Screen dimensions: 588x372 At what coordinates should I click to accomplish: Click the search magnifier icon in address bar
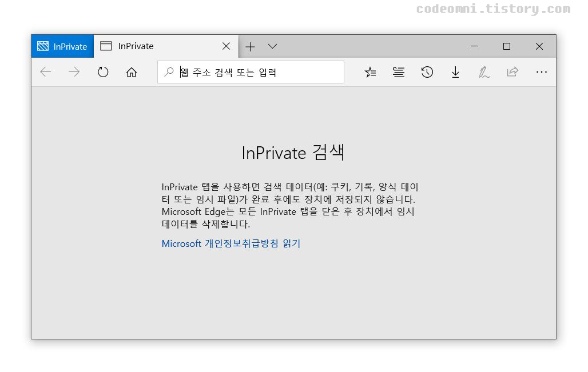point(169,71)
